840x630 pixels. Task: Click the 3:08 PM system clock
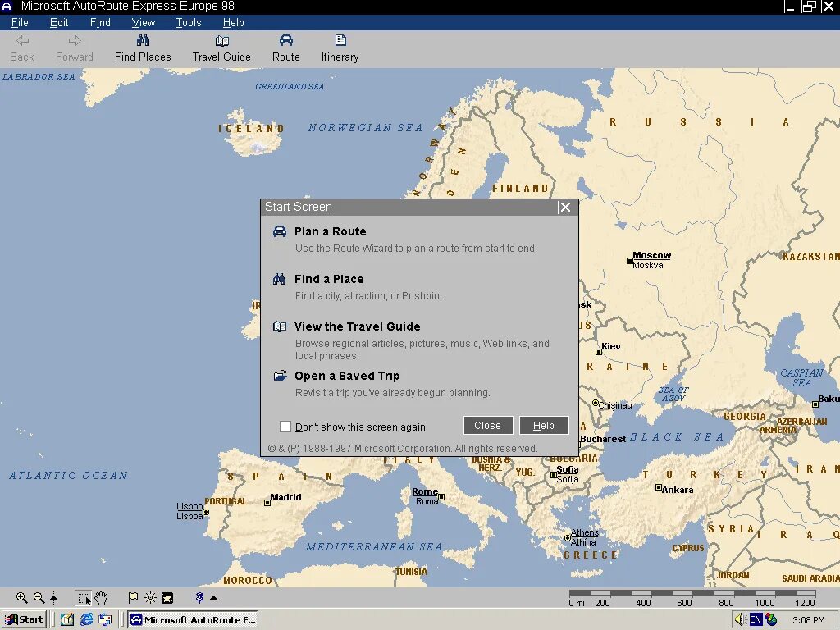(808, 620)
